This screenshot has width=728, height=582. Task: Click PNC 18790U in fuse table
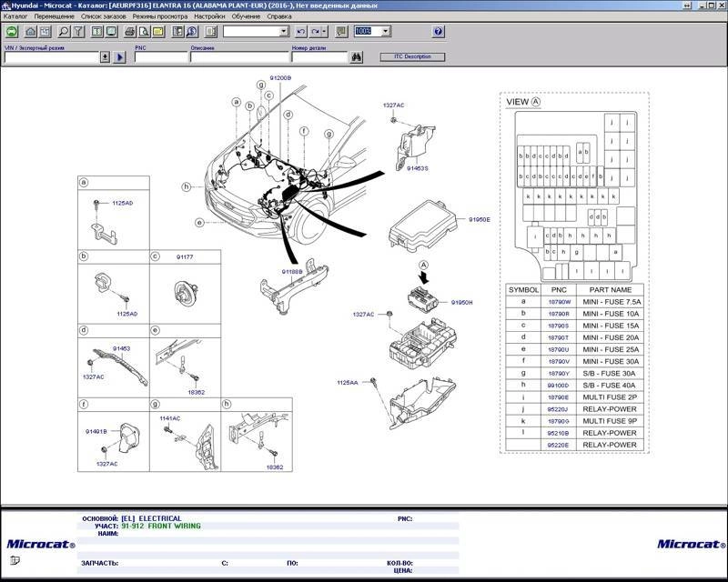click(559, 350)
